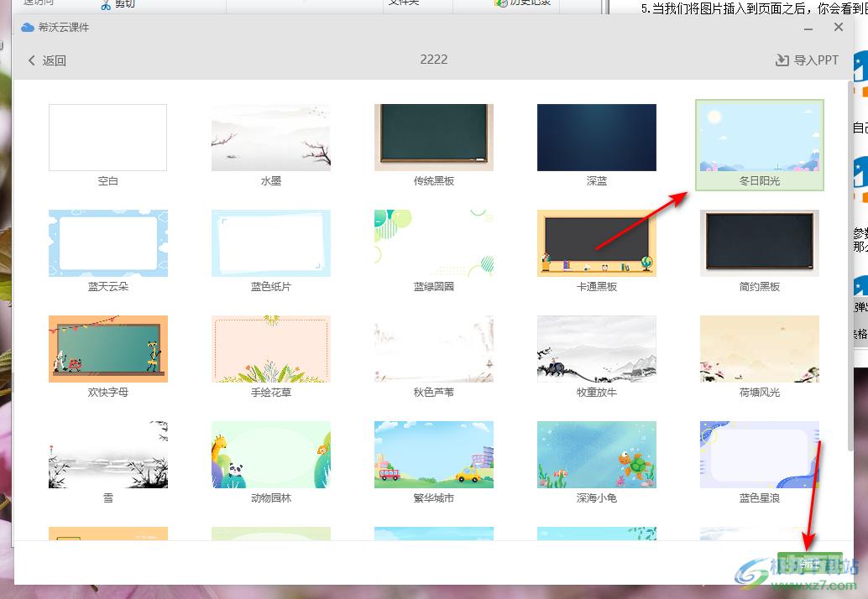Go back using the 返回 arrow

[x=46, y=60]
